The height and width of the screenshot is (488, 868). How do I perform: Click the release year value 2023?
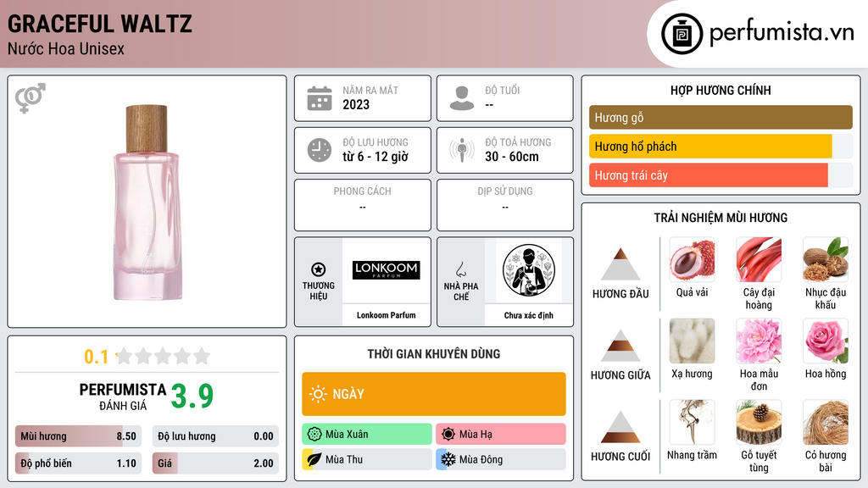click(356, 104)
